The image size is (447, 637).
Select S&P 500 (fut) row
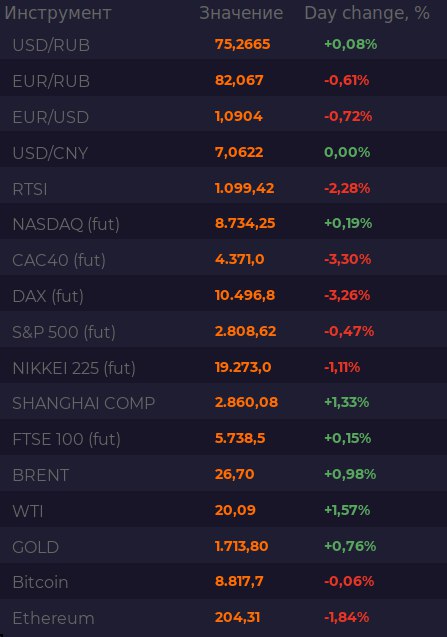(224, 332)
